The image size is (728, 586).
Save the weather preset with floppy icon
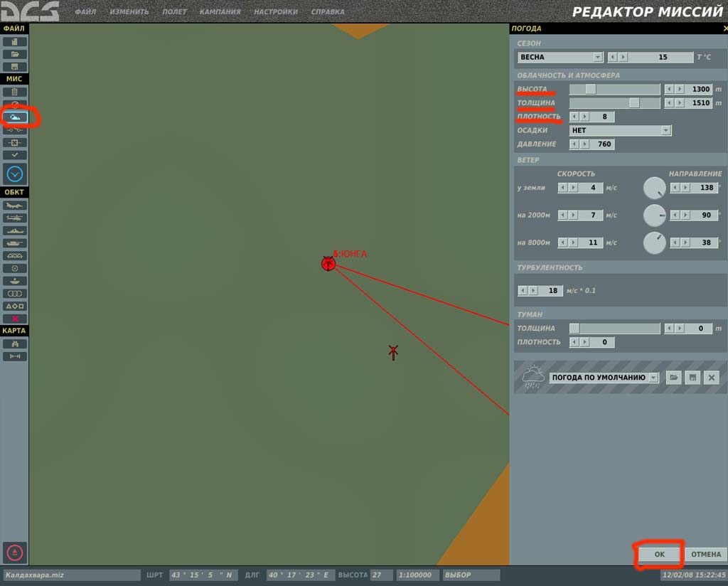click(692, 378)
